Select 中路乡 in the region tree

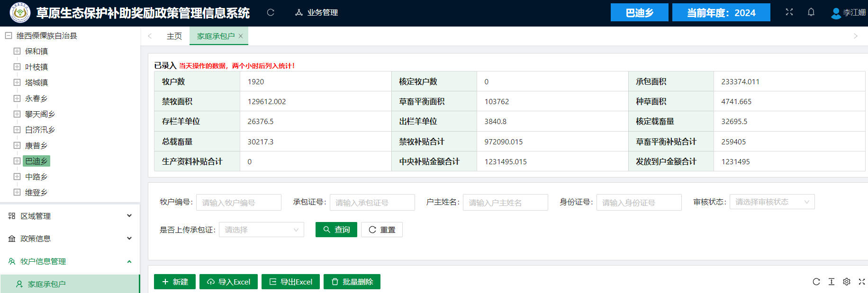coord(36,177)
